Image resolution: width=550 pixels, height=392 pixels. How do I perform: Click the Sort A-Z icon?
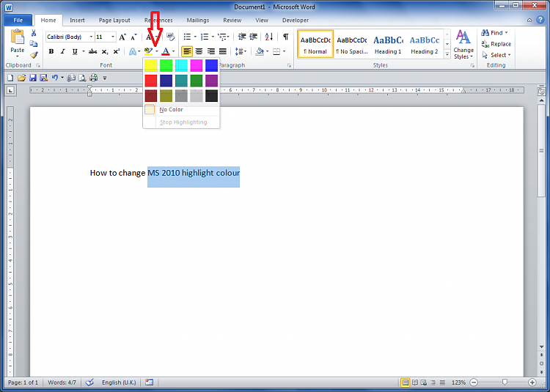coord(269,37)
